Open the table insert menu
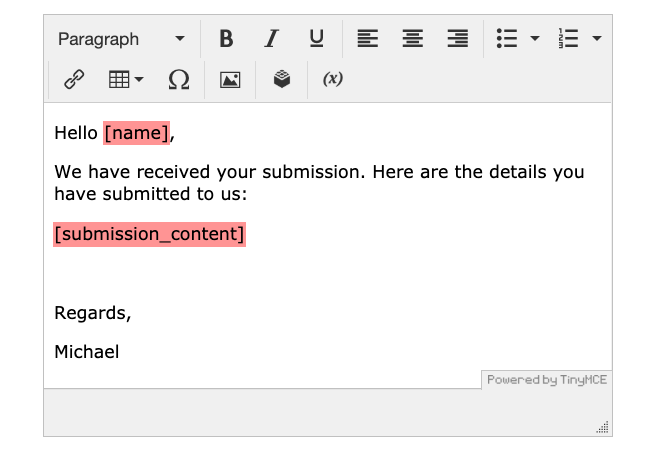This screenshot has height=449, width=662. (126, 80)
